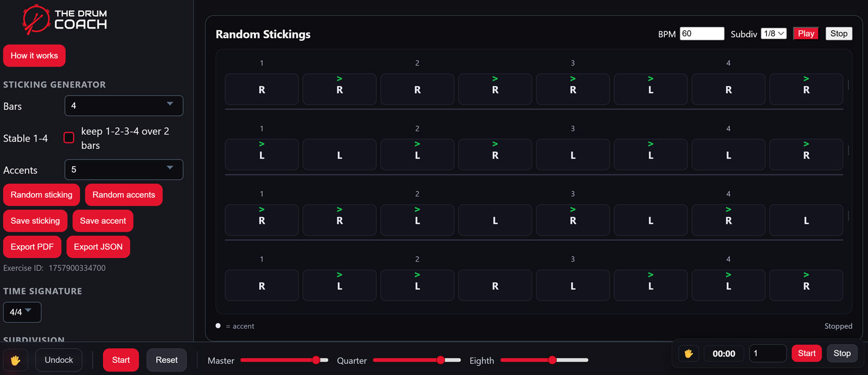Generate a random sticking pattern
Screen dimensions: 868x375
(41, 194)
